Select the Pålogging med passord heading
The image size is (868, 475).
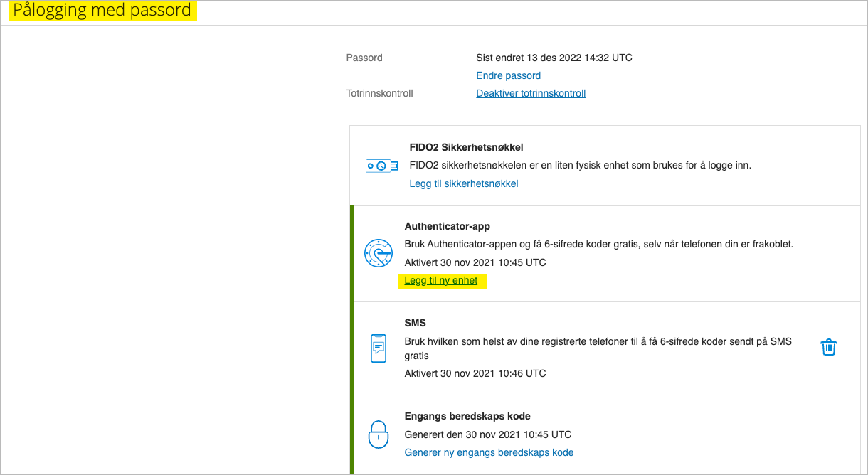[103, 10]
